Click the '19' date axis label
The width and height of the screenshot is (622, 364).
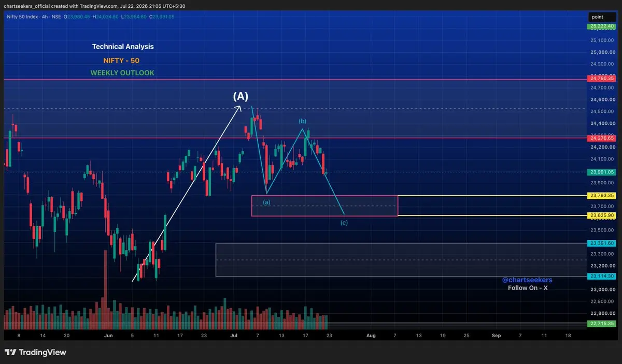pyautogui.click(x=443, y=336)
